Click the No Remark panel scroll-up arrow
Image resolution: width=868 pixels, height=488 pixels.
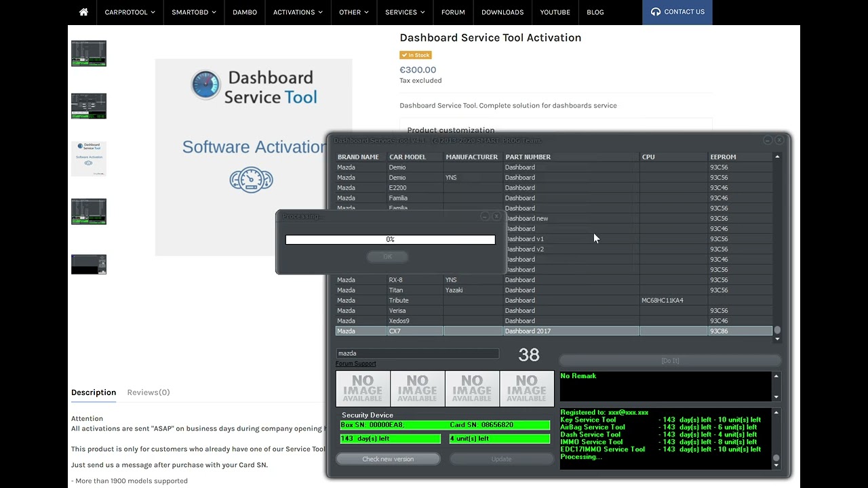click(776, 376)
